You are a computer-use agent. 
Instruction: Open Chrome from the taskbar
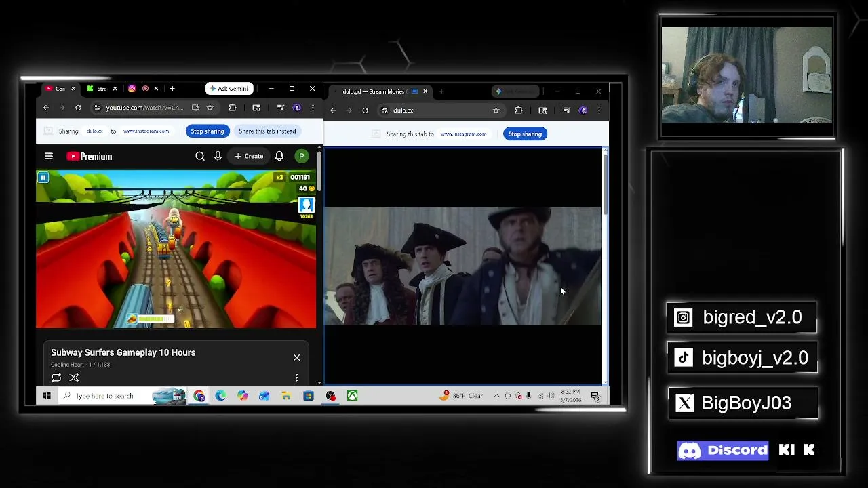[x=199, y=396]
